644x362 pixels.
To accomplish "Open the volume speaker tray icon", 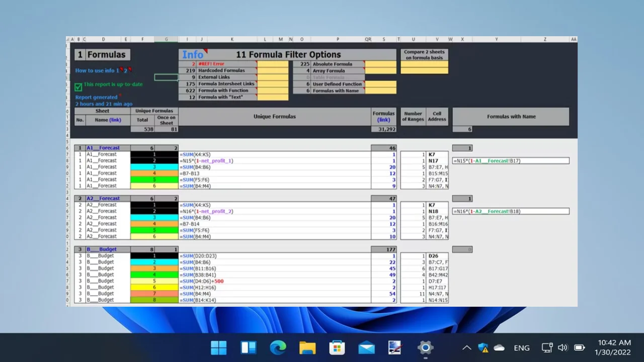I will pyautogui.click(x=563, y=347).
